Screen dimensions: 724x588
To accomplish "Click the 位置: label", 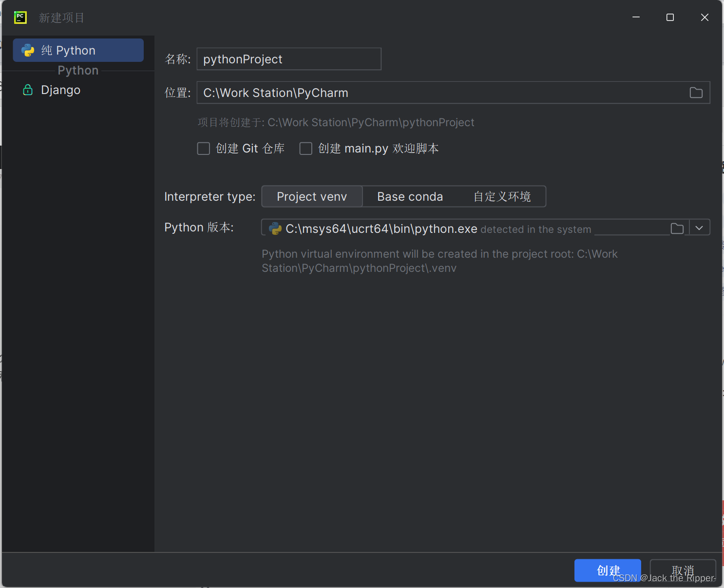I will click(x=178, y=93).
